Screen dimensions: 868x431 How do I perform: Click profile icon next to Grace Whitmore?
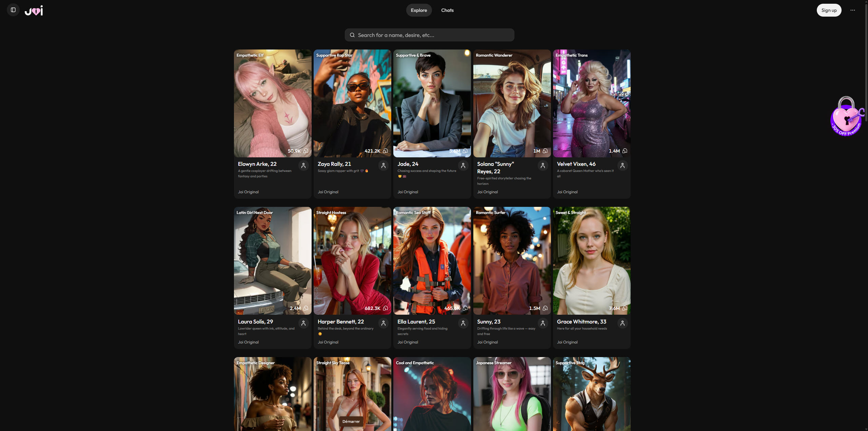[622, 323]
